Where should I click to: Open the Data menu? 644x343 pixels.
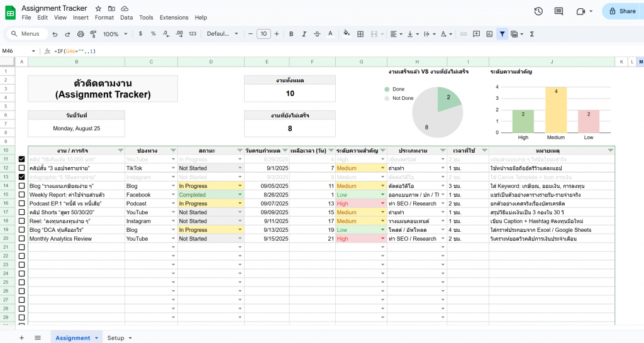coord(126,18)
